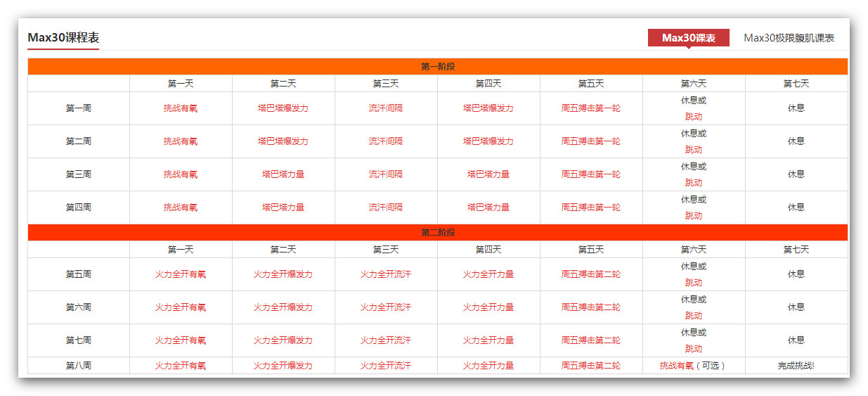
Task: Open 火力全开力量 in the 第五周 row
Action: (488, 274)
